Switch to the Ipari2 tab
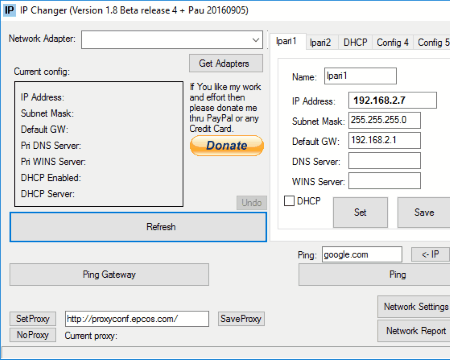 (320, 42)
